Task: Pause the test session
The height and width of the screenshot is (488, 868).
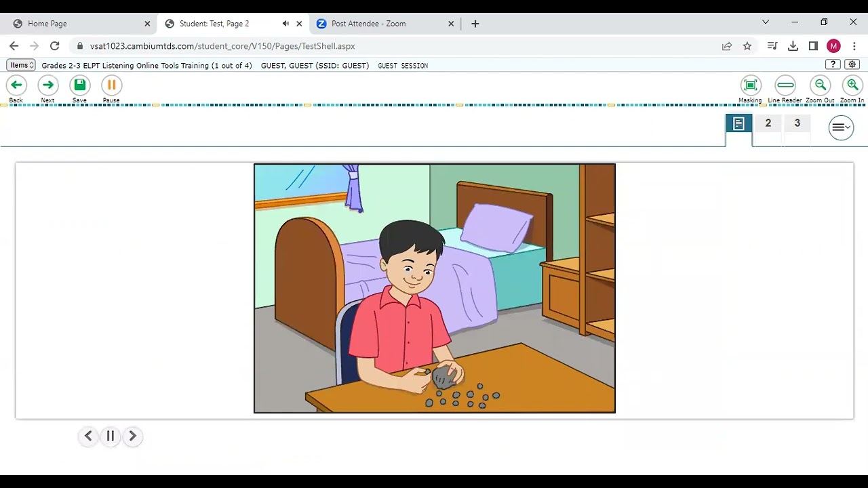Action: pyautogui.click(x=111, y=85)
